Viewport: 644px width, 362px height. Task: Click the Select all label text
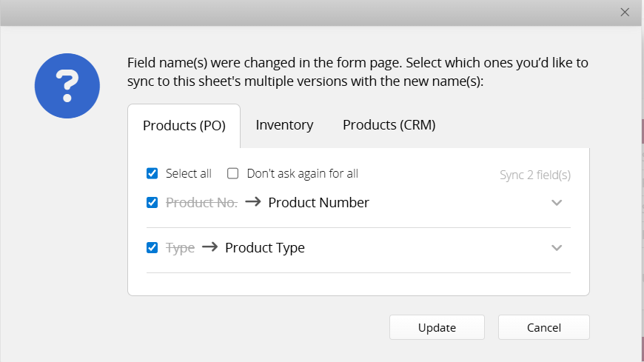click(x=189, y=173)
